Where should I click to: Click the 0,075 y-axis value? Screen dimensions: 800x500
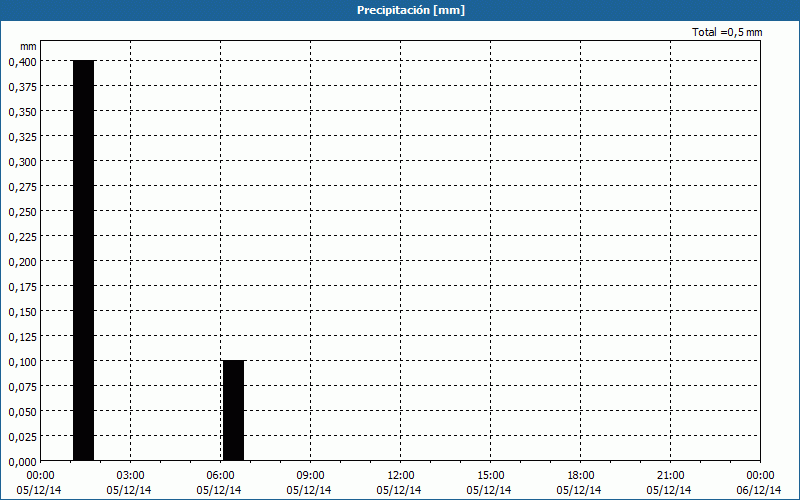22,387
